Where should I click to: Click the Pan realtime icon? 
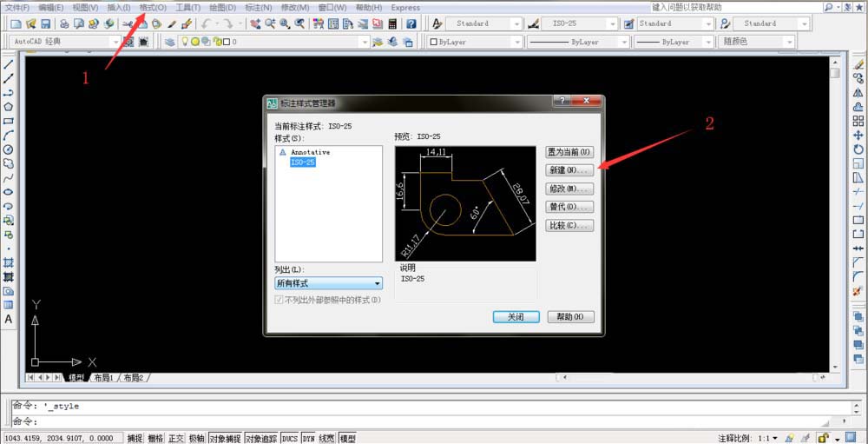coord(255,23)
